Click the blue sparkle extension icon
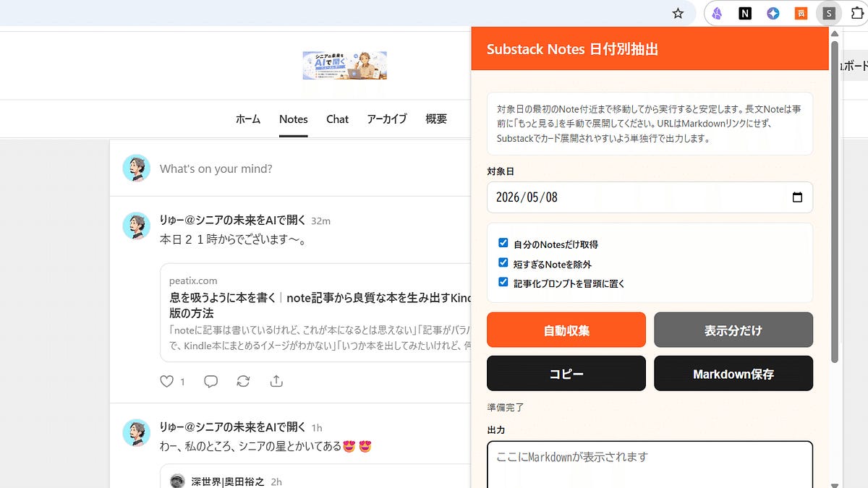868x488 pixels. point(773,13)
